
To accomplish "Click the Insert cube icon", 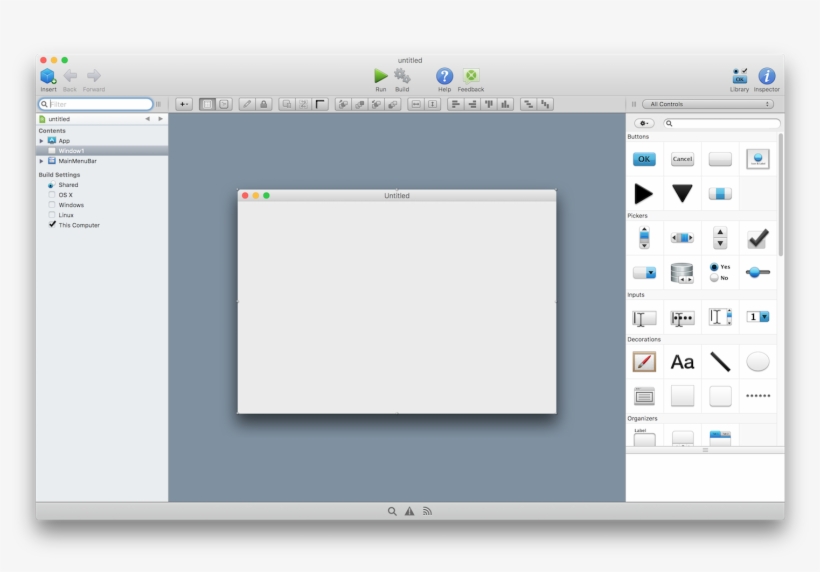I will coord(48,76).
